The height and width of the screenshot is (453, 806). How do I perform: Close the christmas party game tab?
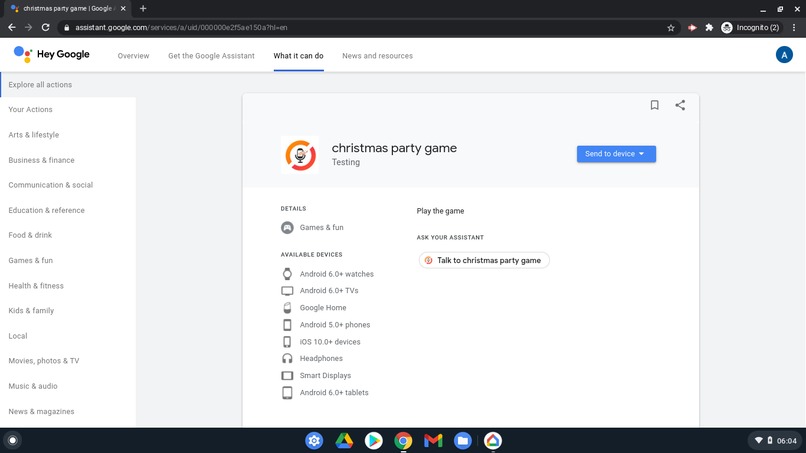(123, 8)
